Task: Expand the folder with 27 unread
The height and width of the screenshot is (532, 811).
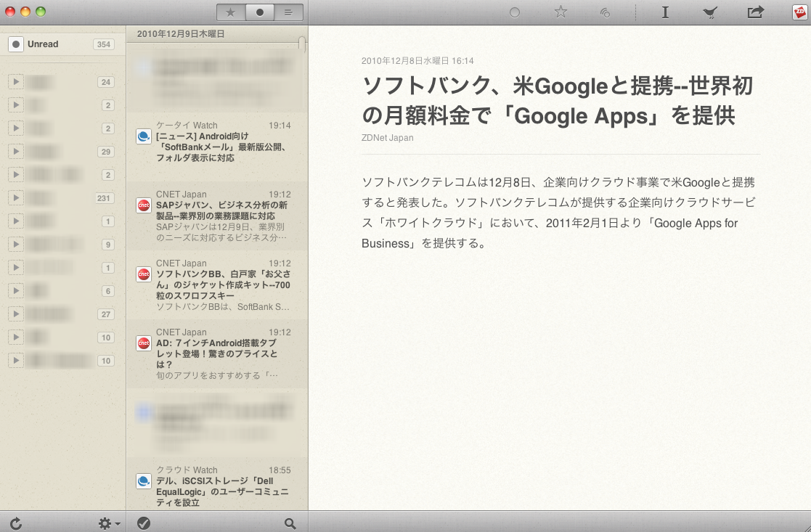Action: coord(16,314)
